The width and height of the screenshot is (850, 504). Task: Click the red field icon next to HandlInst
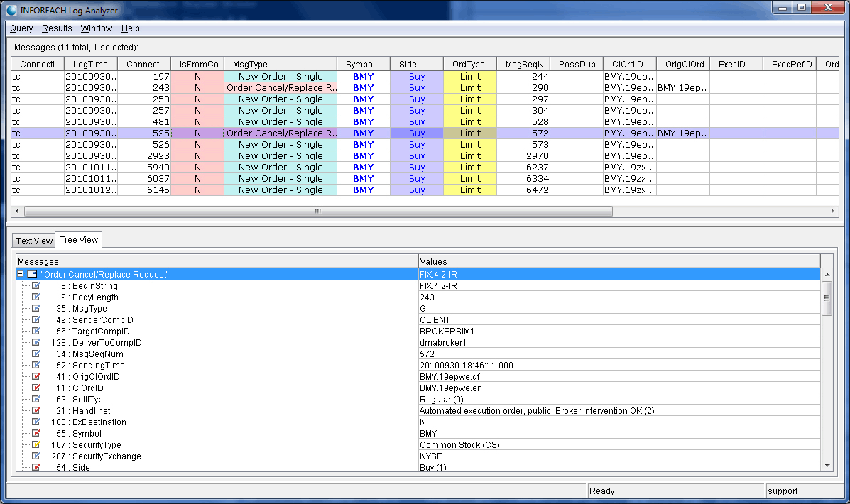36,411
